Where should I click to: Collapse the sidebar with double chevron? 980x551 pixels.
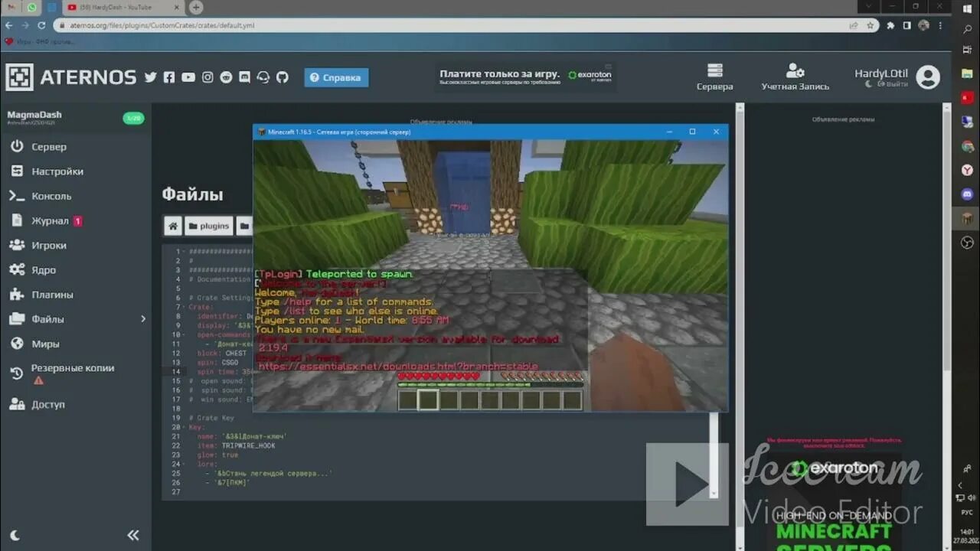pos(133,535)
